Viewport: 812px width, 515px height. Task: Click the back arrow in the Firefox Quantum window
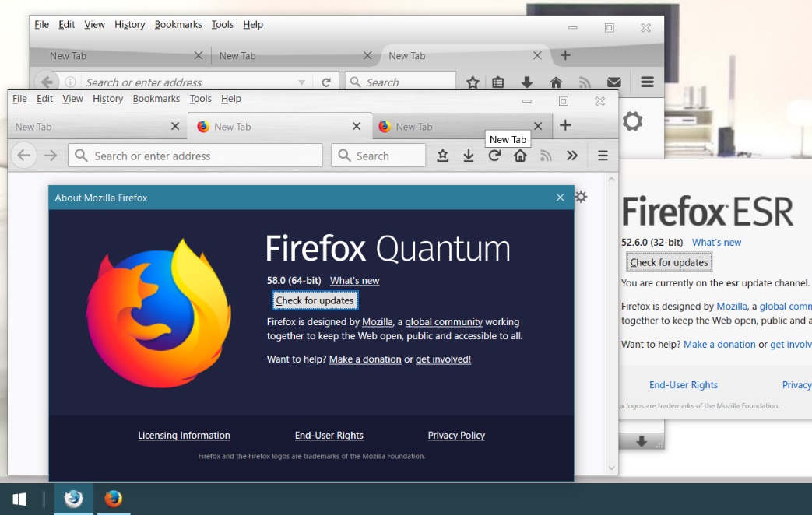click(24, 156)
